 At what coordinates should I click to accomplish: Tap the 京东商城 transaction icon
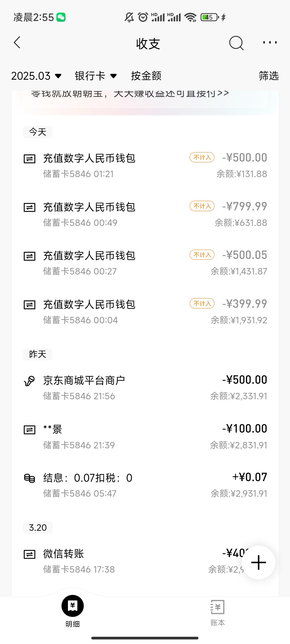(29, 381)
